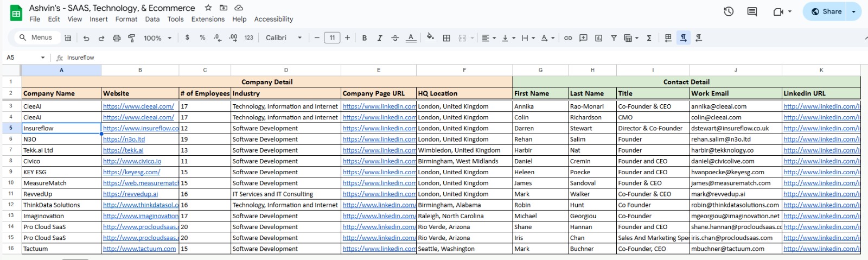
Task: Click the move to folder icon
Action: 224,8
